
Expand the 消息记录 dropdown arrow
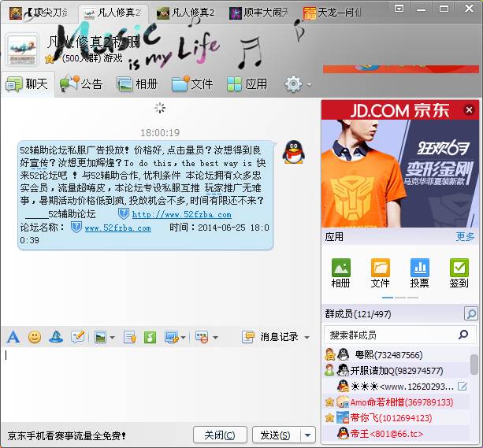click(x=307, y=338)
